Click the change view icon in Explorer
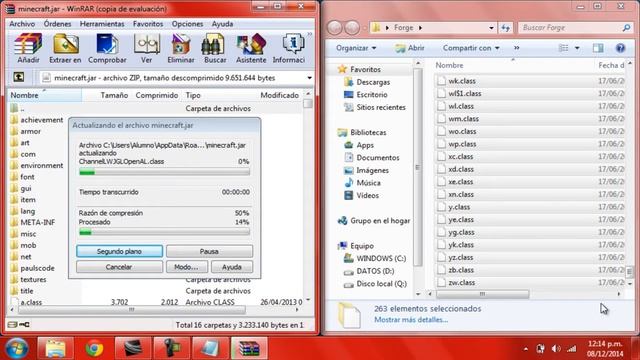Image resolution: width=640 pixels, height=360 pixels. [563, 48]
